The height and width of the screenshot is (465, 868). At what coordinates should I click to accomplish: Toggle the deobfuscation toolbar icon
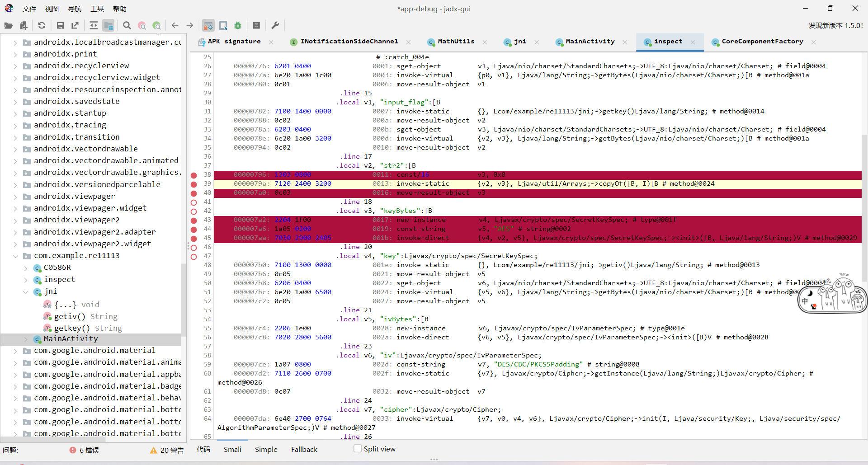click(x=208, y=25)
